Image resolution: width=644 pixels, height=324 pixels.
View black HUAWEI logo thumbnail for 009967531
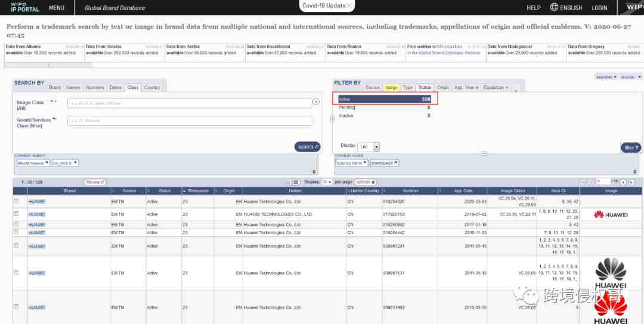click(611, 273)
